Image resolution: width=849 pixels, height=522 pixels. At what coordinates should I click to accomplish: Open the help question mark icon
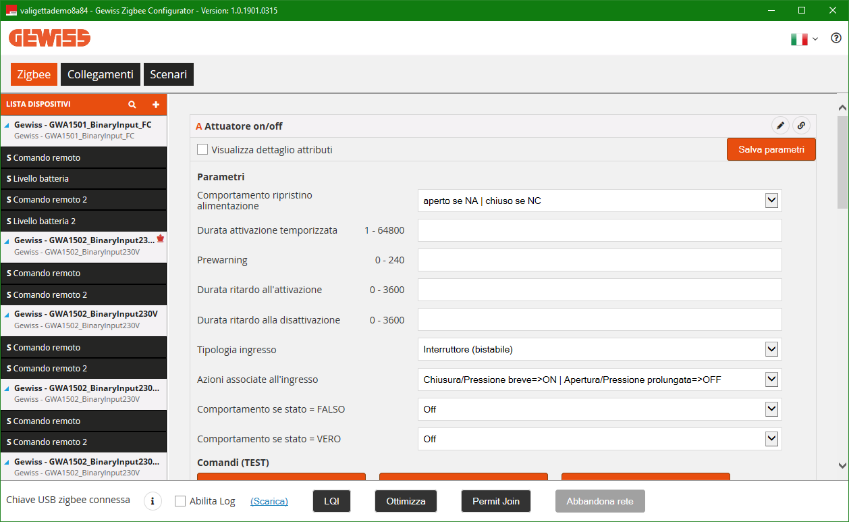click(836, 38)
